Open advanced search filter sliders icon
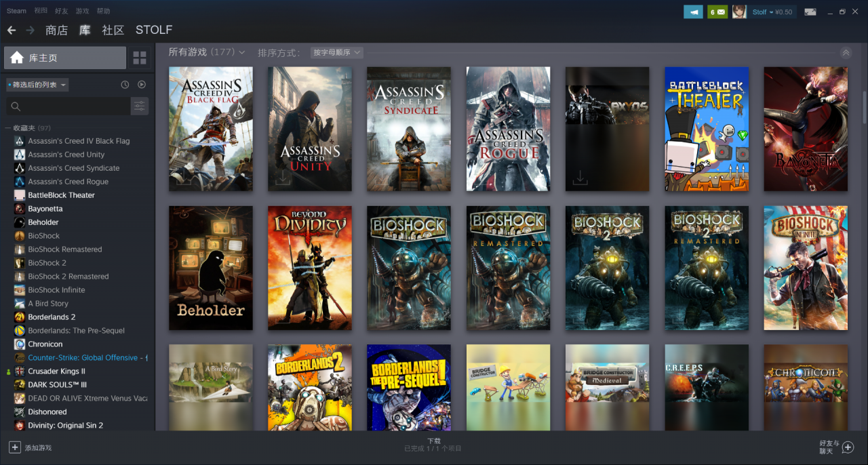Viewport: 868px width, 465px height. coord(140,106)
